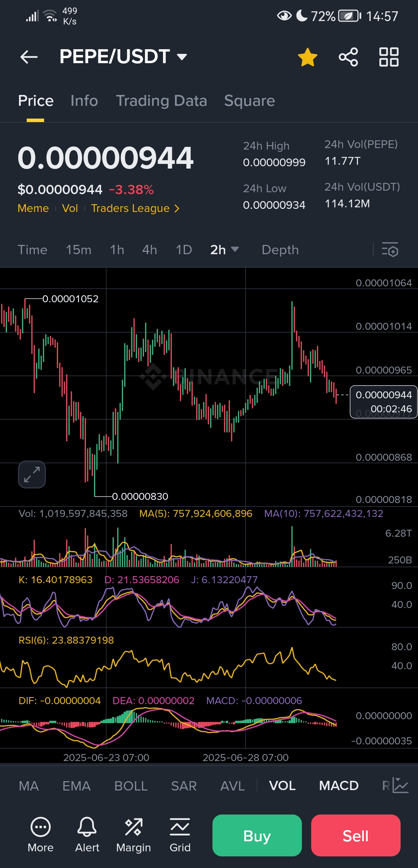
Task: Select the 4h chart interval
Action: [x=149, y=250]
